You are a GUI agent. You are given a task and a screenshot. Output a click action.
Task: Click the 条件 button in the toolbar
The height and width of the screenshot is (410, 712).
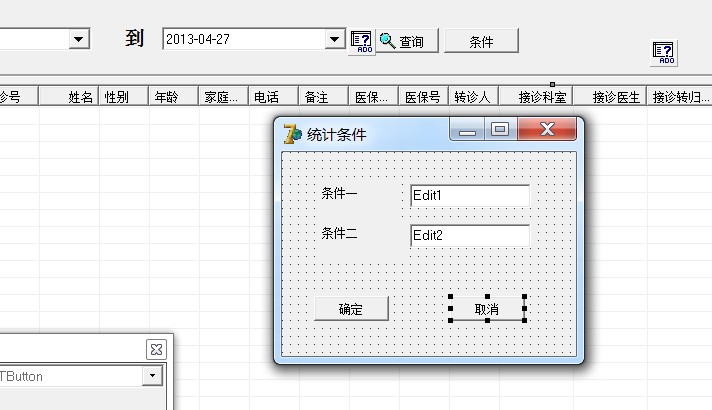pyautogui.click(x=481, y=41)
